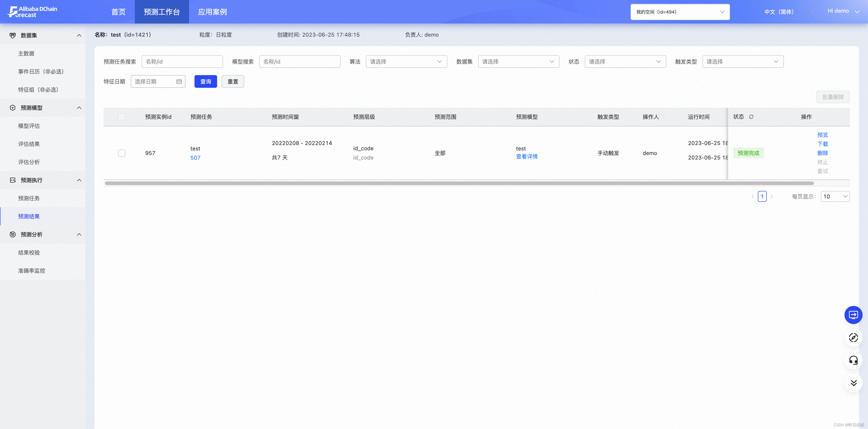Click the compass floating icon

853,338
